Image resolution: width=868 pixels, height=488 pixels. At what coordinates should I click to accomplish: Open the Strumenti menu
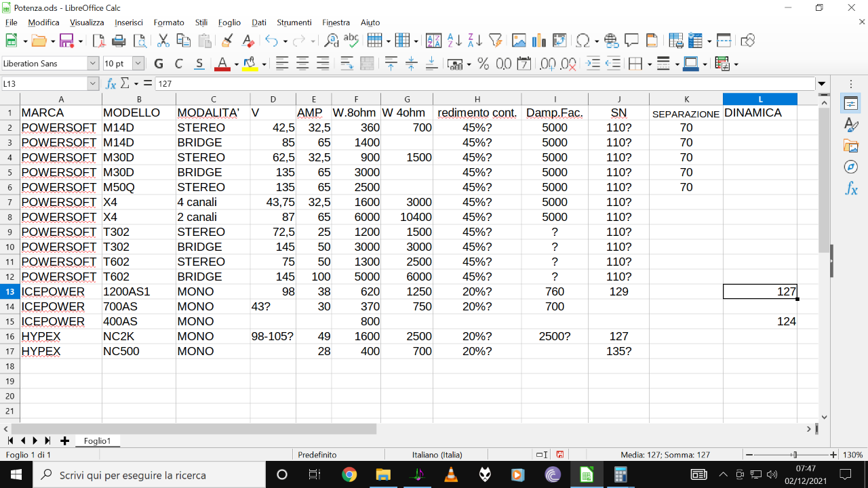click(294, 22)
